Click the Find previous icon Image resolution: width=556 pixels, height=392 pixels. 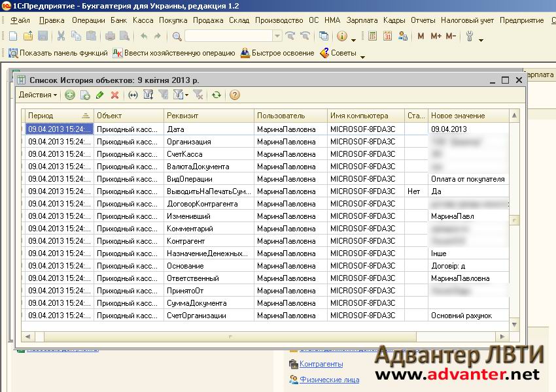pos(305,36)
